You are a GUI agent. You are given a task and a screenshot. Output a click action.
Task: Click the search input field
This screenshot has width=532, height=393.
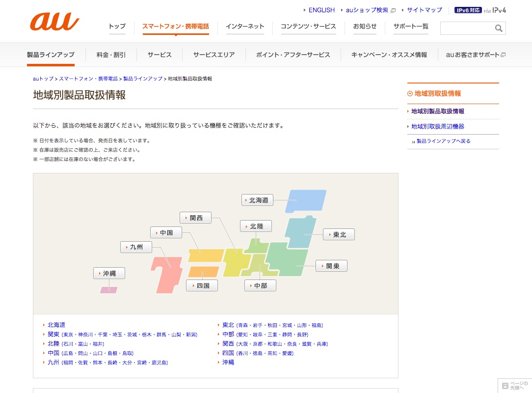tap(466, 28)
